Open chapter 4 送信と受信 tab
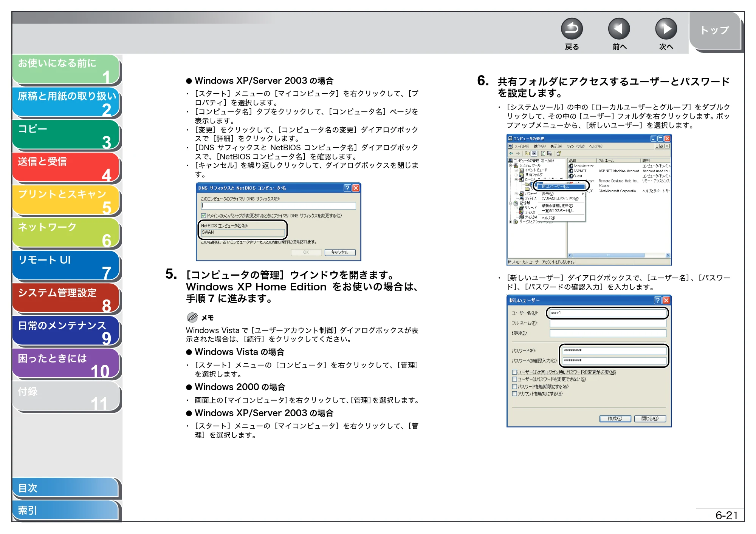 coord(66,167)
